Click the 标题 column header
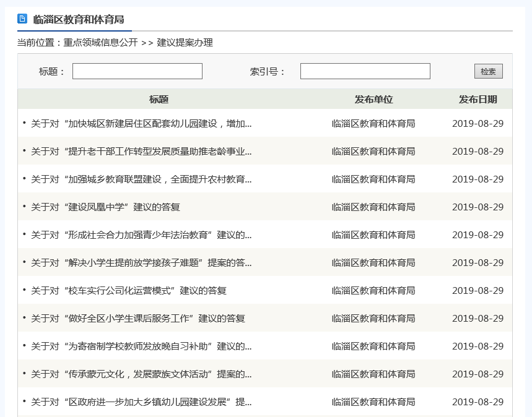Screen dimensions: 532x417 click(159, 100)
